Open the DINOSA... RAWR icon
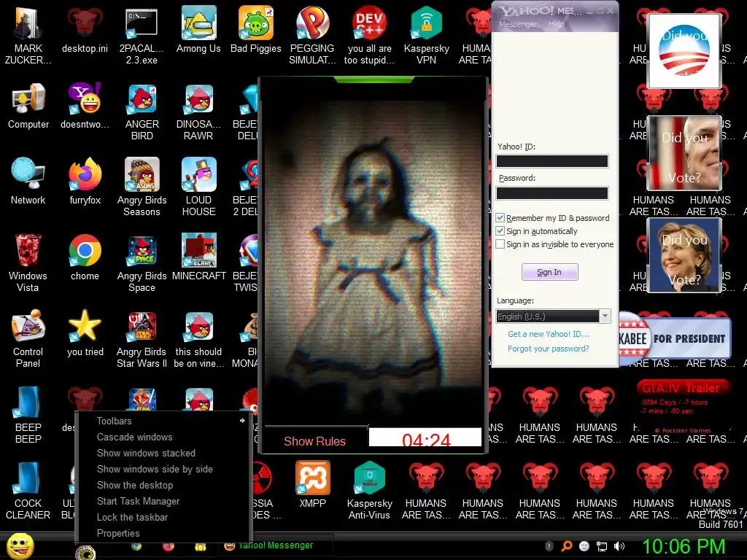 click(x=198, y=112)
